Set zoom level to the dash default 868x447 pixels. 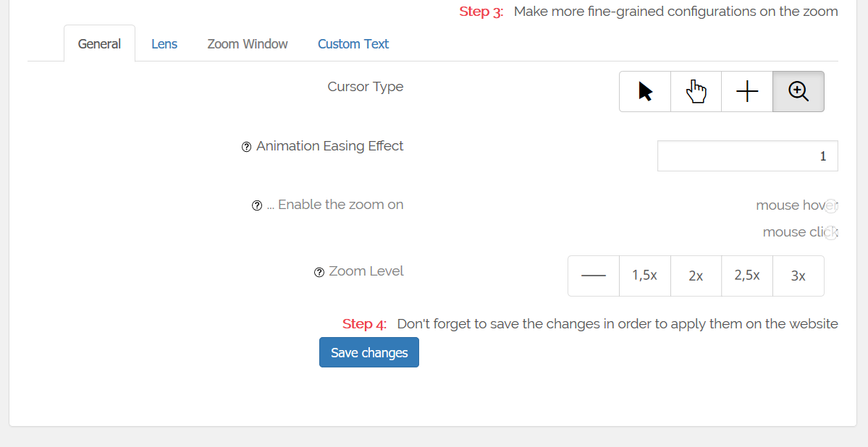tap(594, 276)
